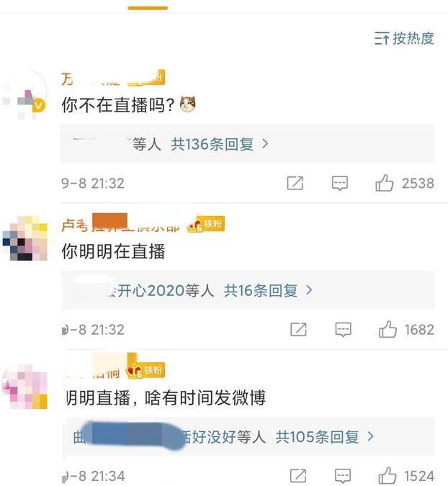The image size is (448, 486).
Task: Open third commenter's pink avatar
Action: tap(24, 387)
